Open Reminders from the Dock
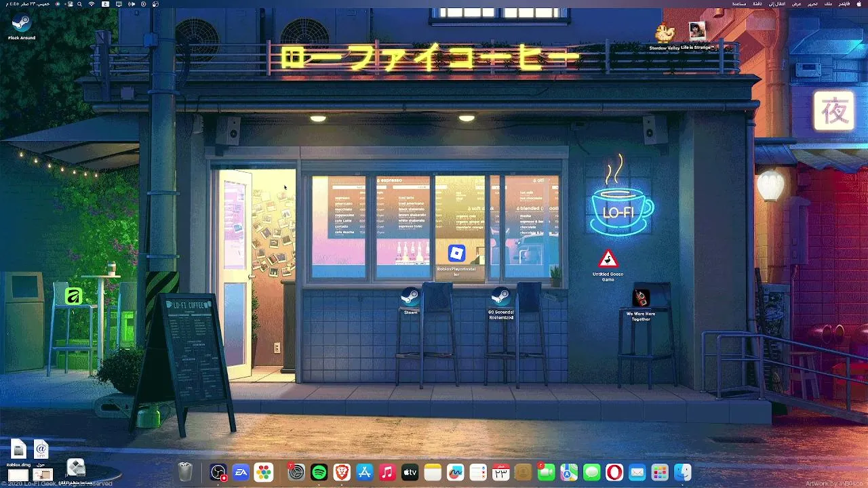 (478, 472)
